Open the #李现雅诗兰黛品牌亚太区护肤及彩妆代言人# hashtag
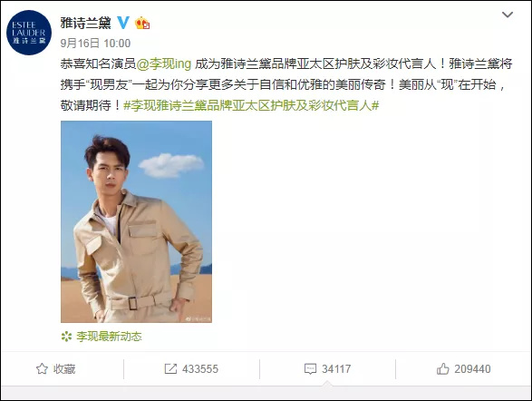Viewport: 532px width, 401px height. (251, 105)
